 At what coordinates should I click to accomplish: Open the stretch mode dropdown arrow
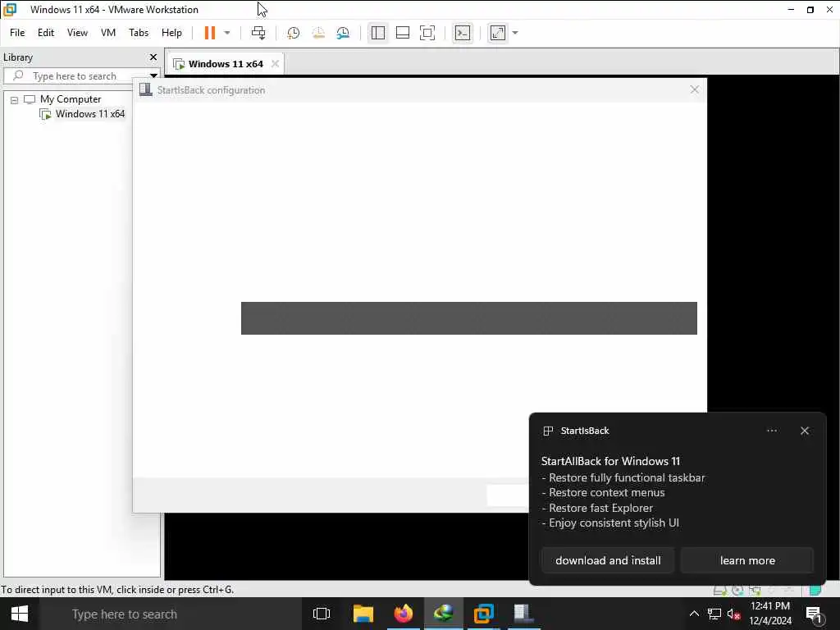click(515, 33)
